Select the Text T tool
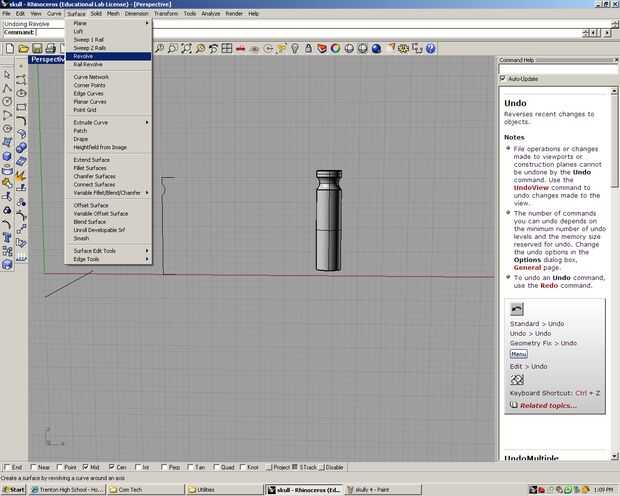Viewport: 620px width, 496px height. pyautogui.click(x=7, y=237)
